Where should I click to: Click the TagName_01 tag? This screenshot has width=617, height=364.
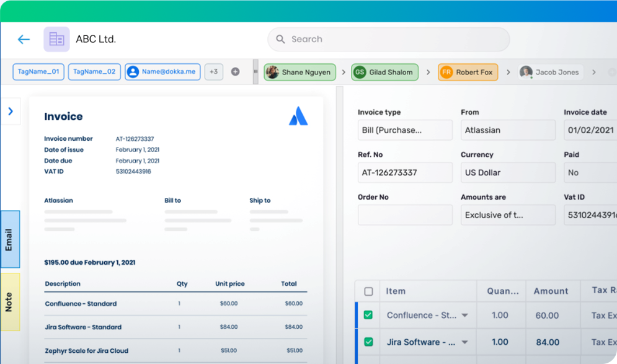pyautogui.click(x=38, y=72)
